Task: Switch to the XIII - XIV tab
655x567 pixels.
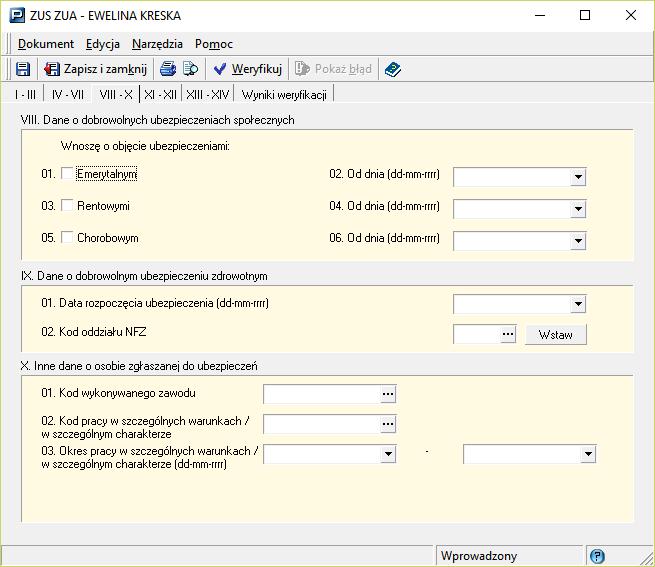Action: point(208,95)
